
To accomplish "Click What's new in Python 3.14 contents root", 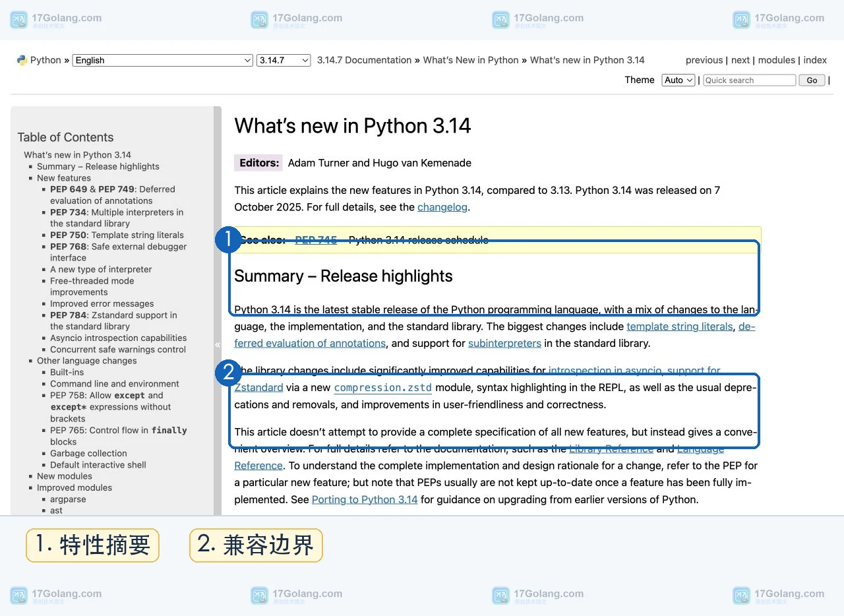I will click(78, 155).
